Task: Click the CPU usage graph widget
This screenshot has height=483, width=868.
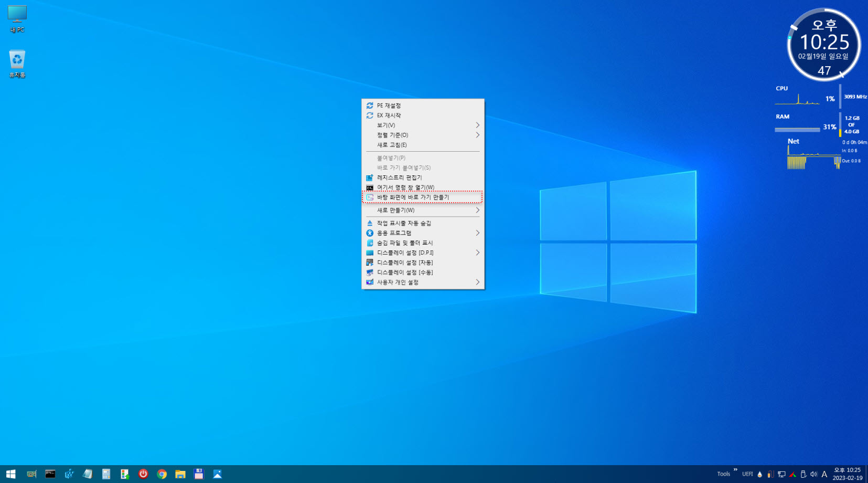Action: point(798,99)
